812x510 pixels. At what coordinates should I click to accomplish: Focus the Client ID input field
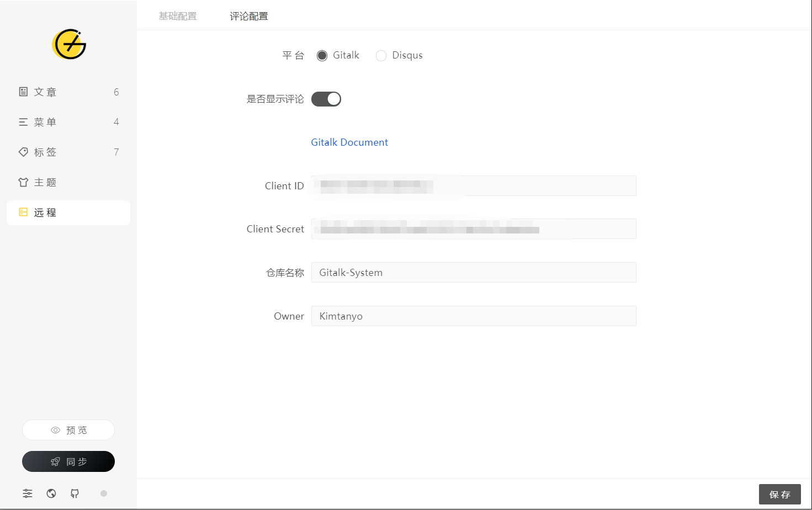click(x=474, y=185)
